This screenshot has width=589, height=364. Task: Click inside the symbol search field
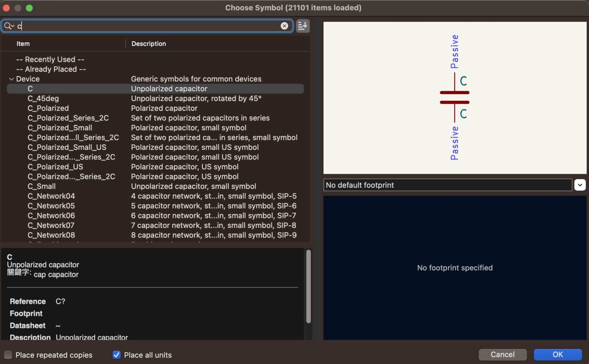[150, 26]
